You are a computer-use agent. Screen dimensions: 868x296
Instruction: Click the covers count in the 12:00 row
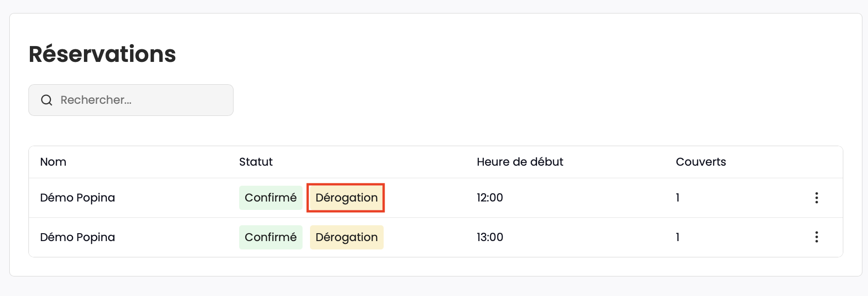pyautogui.click(x=677, y=198)
